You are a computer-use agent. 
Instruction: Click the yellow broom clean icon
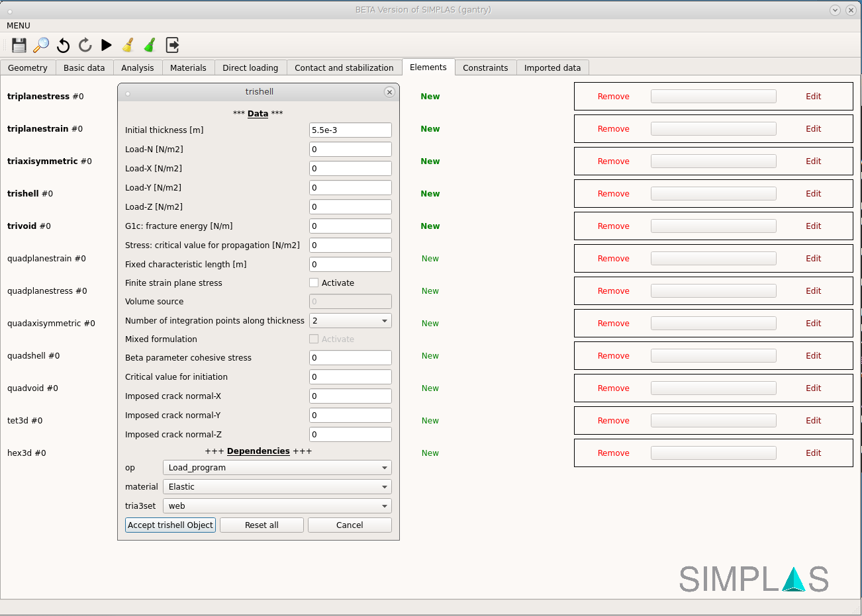click(128, 45)
